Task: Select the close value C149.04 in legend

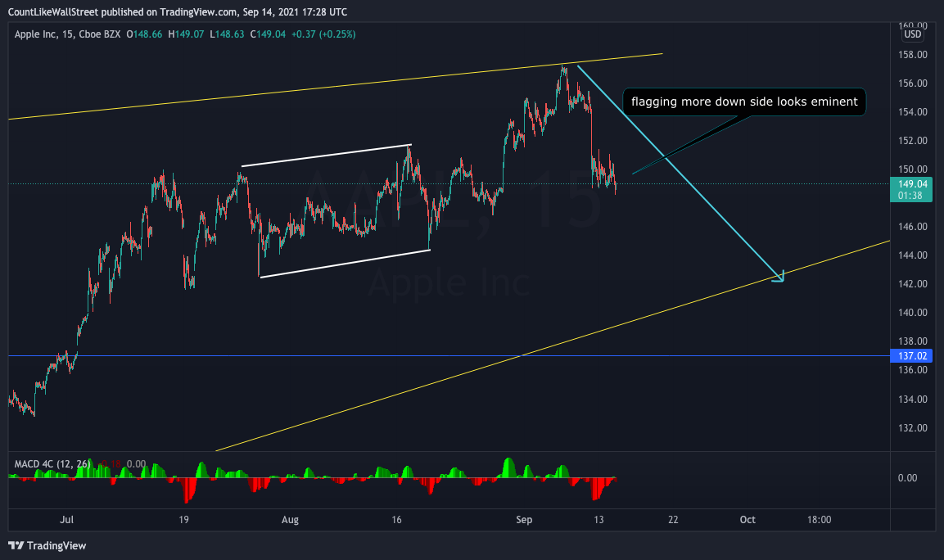Action: [x=268, y=34]
